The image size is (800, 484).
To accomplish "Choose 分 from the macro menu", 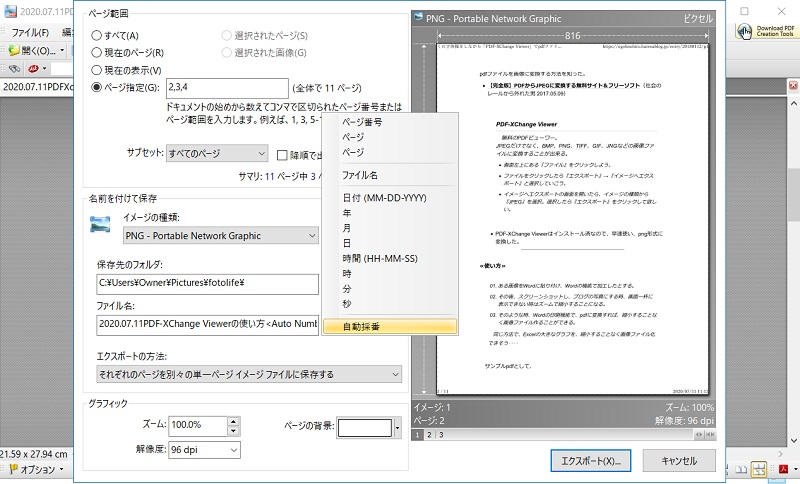I will (x=390, y=289).
